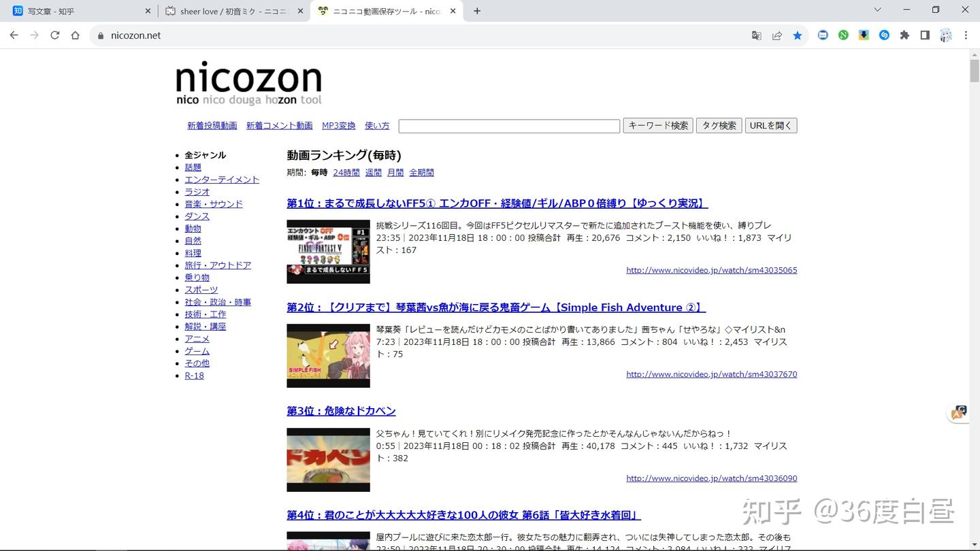Toggle the bookmark star for this page

(x=798, y=35)
